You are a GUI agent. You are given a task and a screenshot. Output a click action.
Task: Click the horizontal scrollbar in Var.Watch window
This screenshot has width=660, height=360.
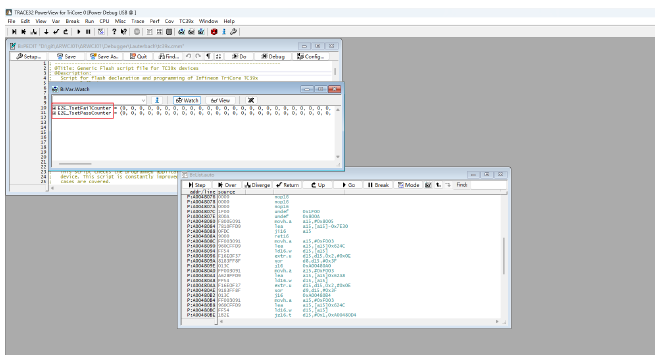tap(75, 164)
